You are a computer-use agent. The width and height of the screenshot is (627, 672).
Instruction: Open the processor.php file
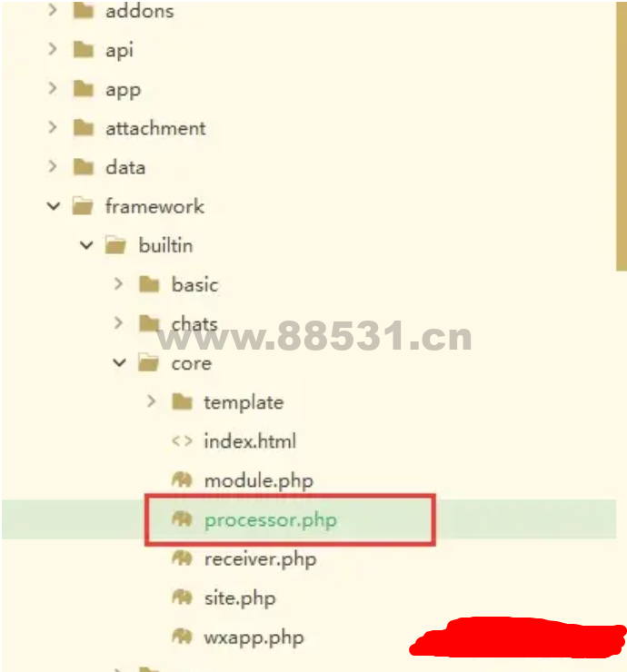point(271,520)
